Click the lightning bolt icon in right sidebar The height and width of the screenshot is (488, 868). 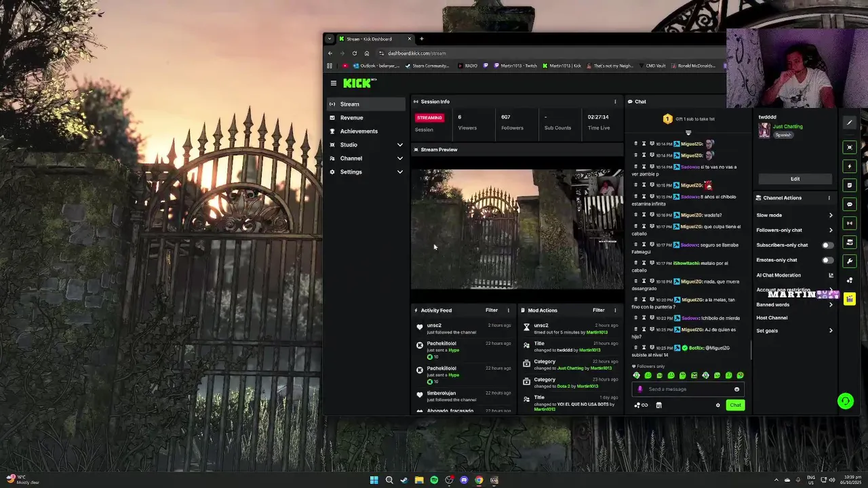point(850,166)
